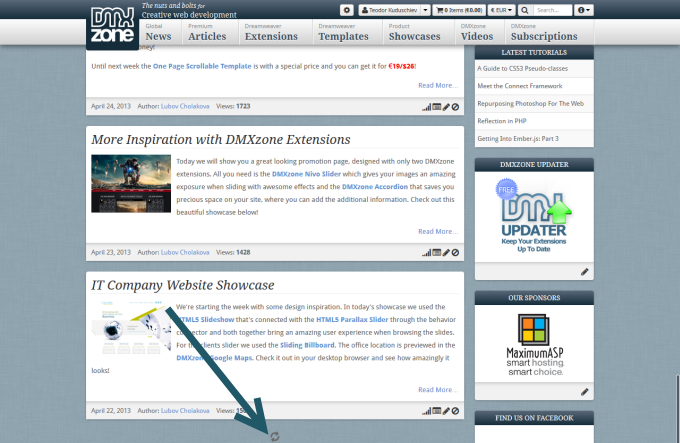Open the Product Showcases menu

tap(415, 32)
